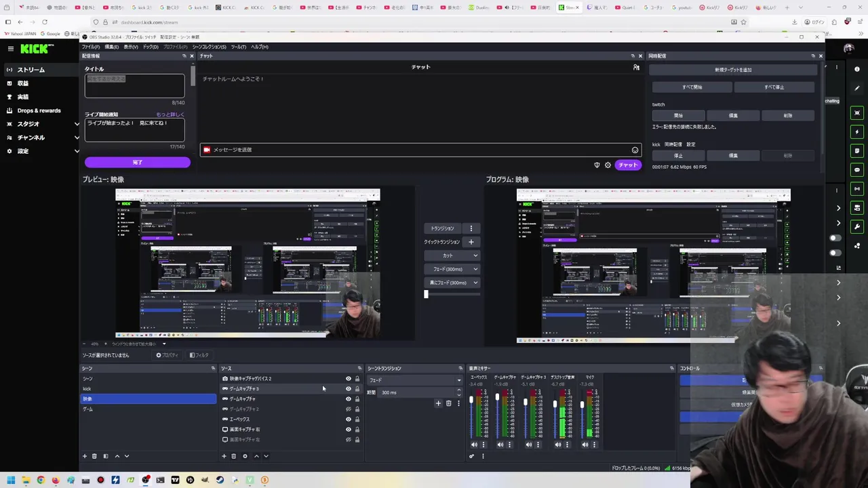
Task: Hide the エーペックス source
Action: [349, 420]
